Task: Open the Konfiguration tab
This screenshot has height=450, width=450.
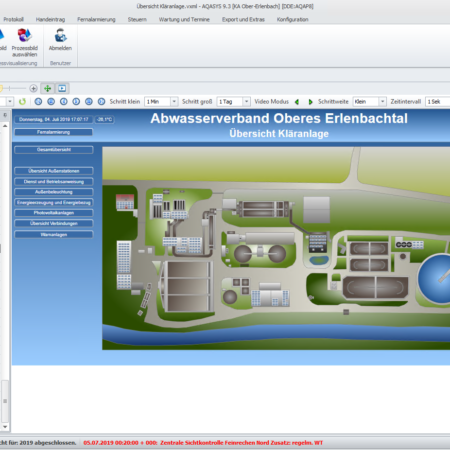Action: (x=292, y=19)
